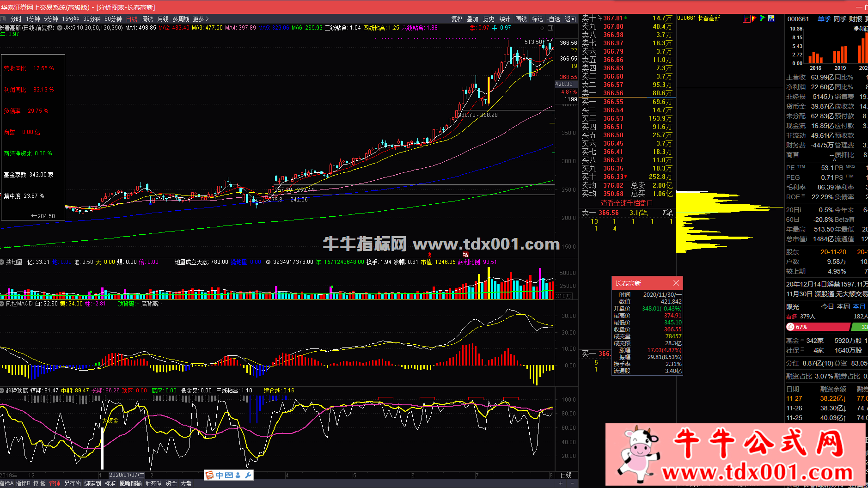Select the 1分钟 period tab
This screenshot has height=488, width=868.
pos(33,19)
